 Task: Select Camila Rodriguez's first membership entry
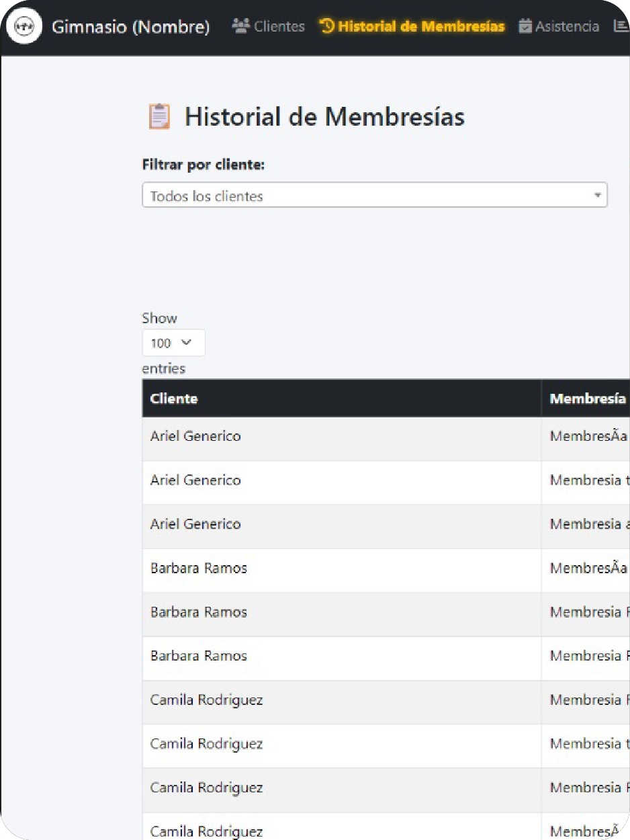[207, 700]
